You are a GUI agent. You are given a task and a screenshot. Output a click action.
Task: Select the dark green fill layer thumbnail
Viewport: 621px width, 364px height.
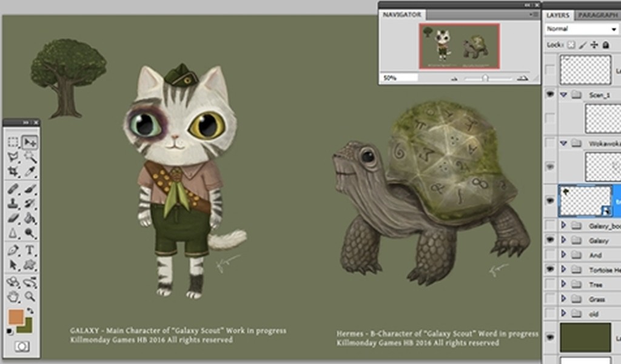585,337
